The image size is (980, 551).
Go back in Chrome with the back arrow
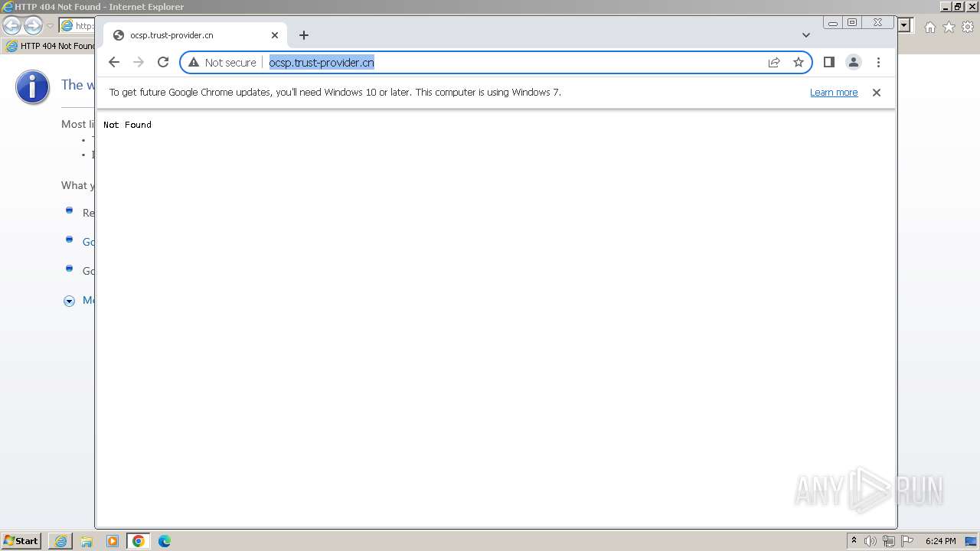pos(114,62)
